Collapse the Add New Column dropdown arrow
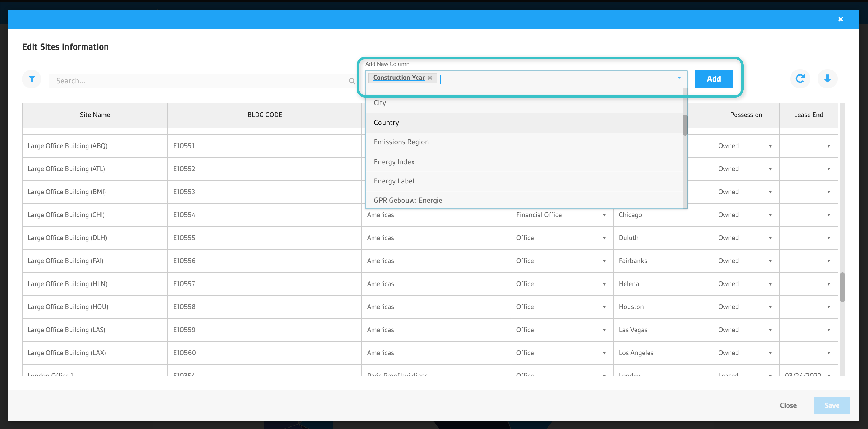Screen dimensions: 868x429 [679, 78]
